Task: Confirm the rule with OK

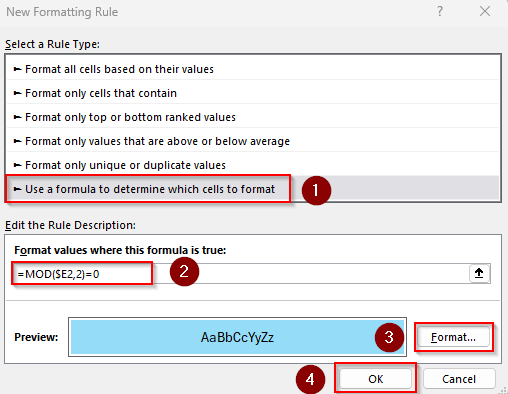Action: [x=376, y=379]
